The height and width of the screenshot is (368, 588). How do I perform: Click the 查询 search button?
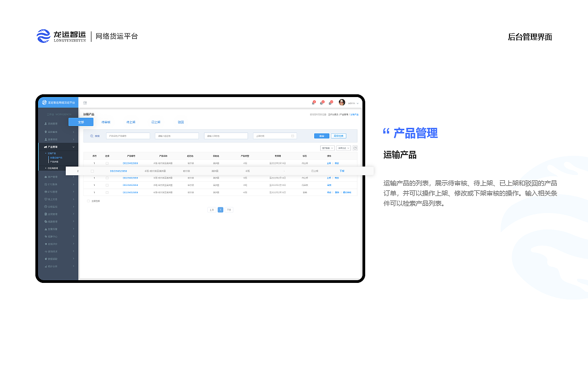point(322,136)
